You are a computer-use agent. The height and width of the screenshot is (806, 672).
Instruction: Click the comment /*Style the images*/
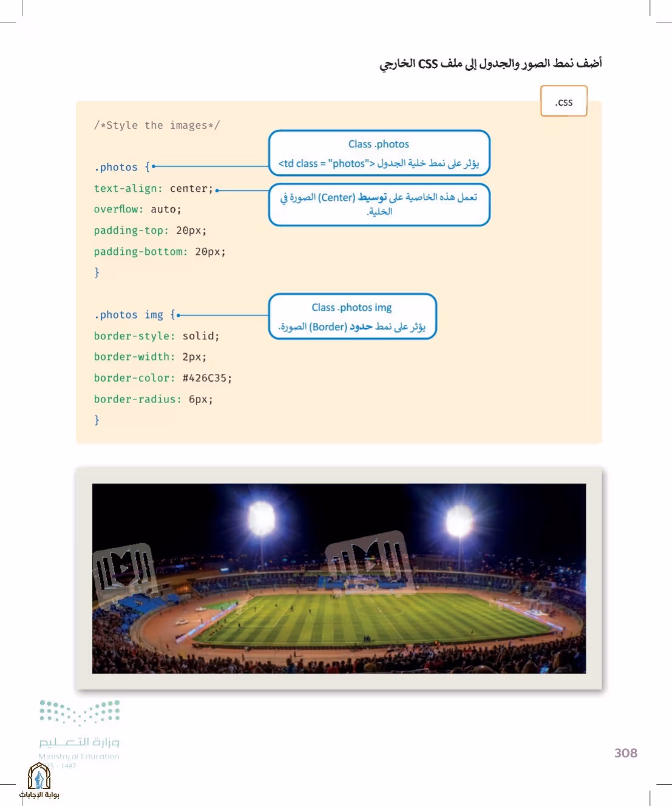pos(157,125)
